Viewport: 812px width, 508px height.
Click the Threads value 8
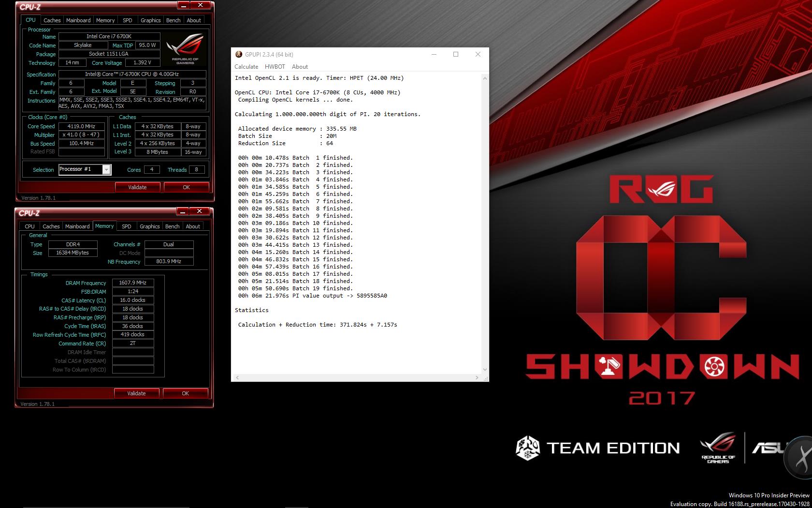click(x=196, y=169)
